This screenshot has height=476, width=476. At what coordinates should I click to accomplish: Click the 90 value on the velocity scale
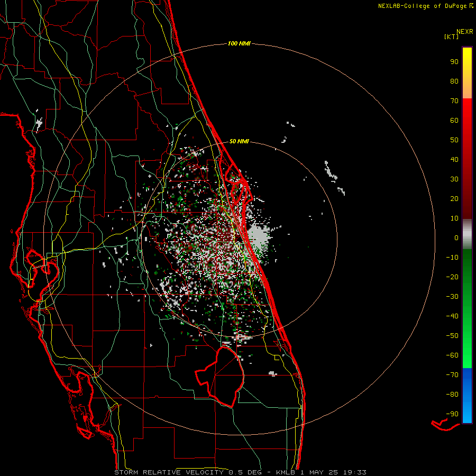point(454,62)
